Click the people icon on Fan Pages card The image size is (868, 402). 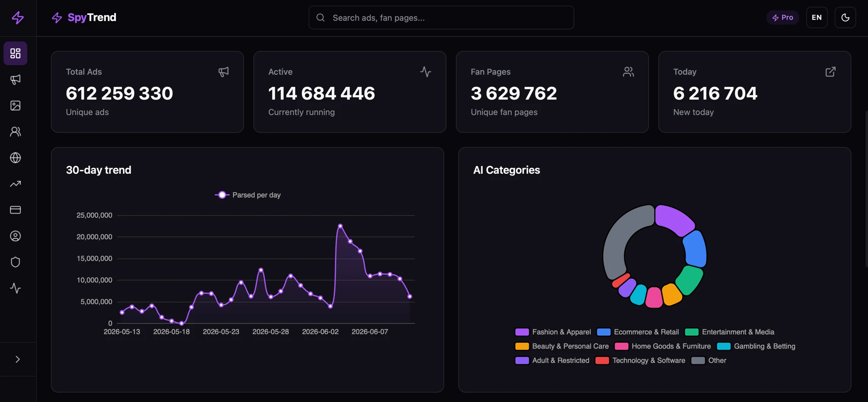[628, 72]
